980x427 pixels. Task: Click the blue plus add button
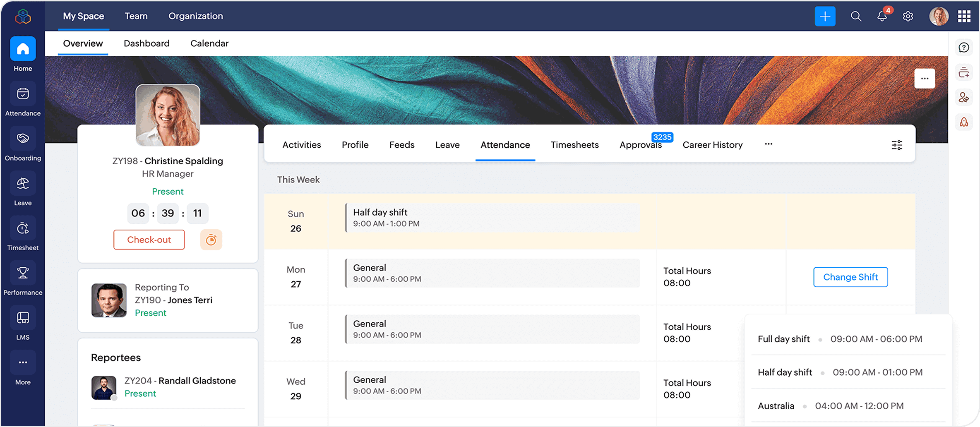click(x=825, y=16)
